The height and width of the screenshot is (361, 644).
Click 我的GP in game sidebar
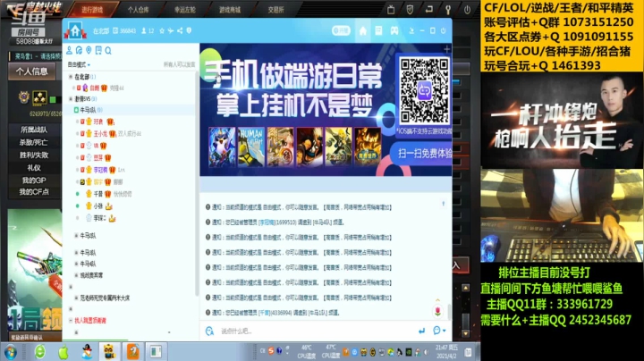[x=34, y=180]
